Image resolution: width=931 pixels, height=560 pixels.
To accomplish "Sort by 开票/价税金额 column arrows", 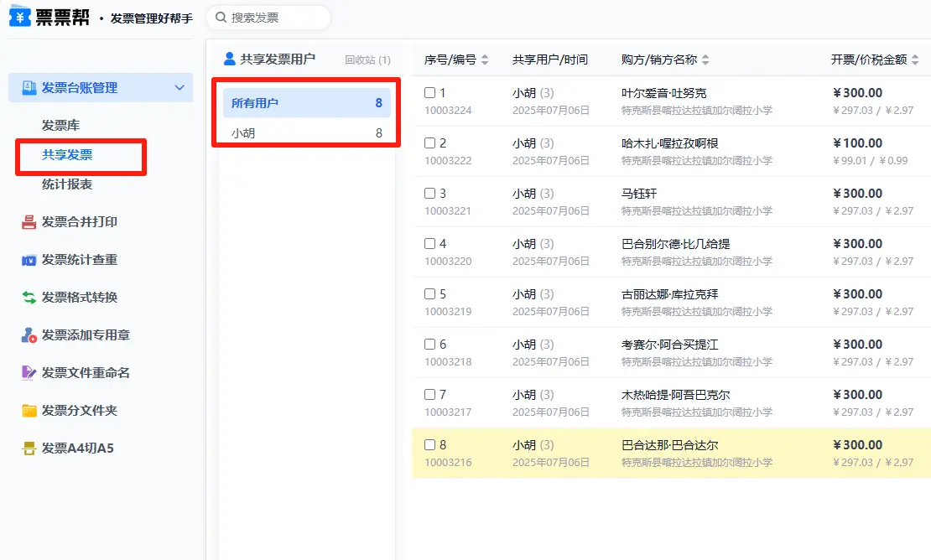I will click(x=915, y=60).
